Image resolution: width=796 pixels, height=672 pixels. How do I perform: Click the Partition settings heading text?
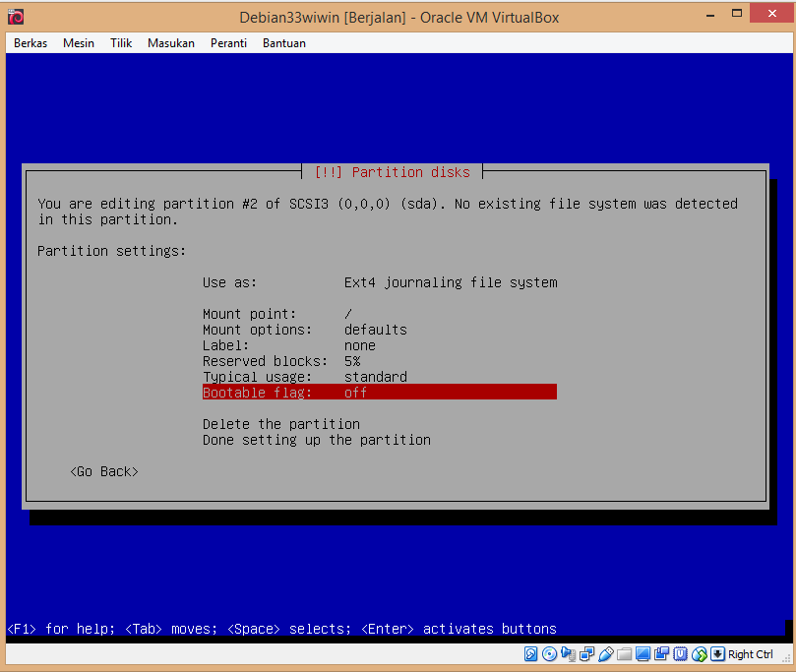112,251
